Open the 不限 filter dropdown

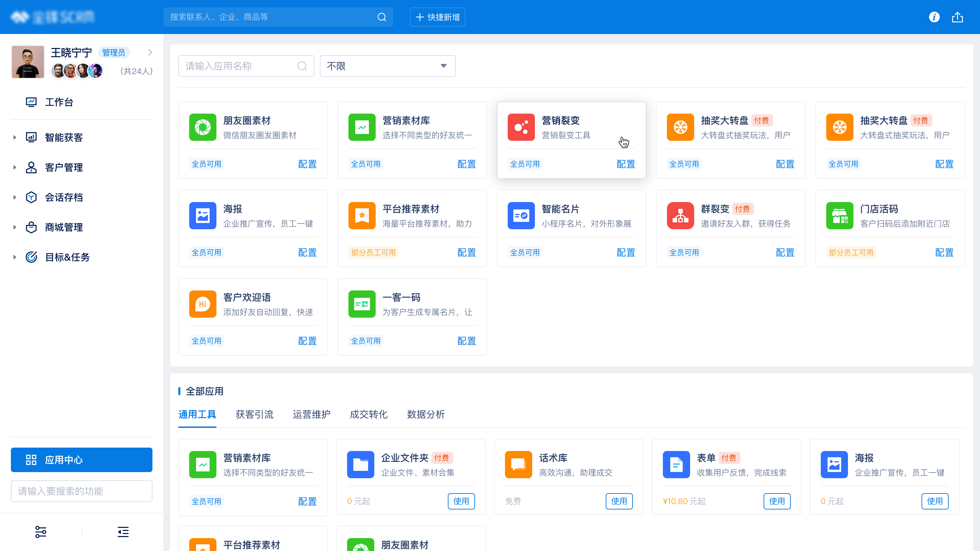click(387, 66)
